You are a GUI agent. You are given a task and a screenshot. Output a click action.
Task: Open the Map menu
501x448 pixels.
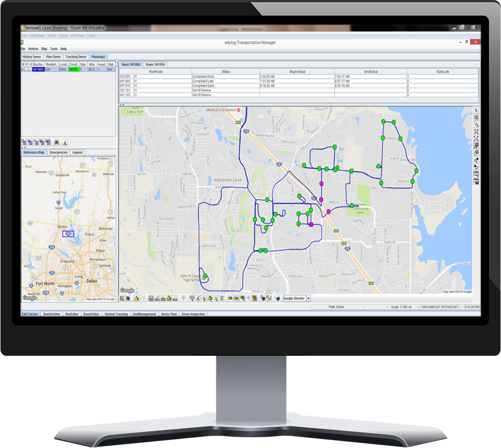pos(44,49)
